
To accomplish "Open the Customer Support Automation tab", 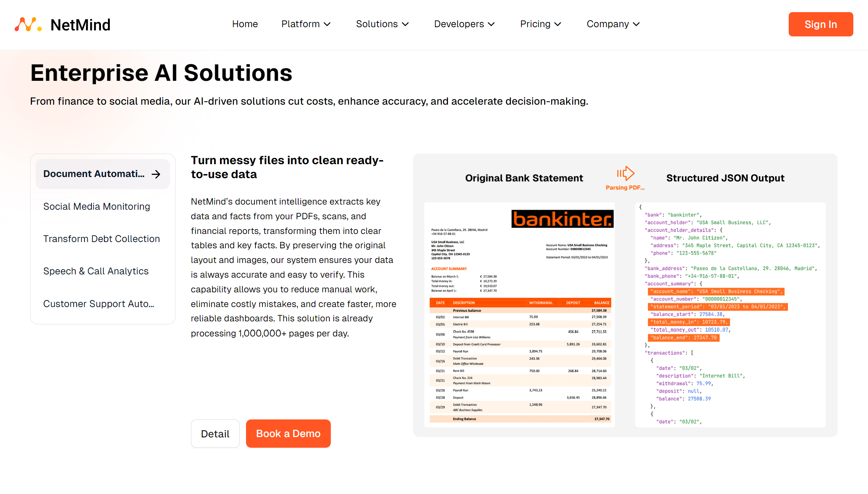I will (98, 304).
